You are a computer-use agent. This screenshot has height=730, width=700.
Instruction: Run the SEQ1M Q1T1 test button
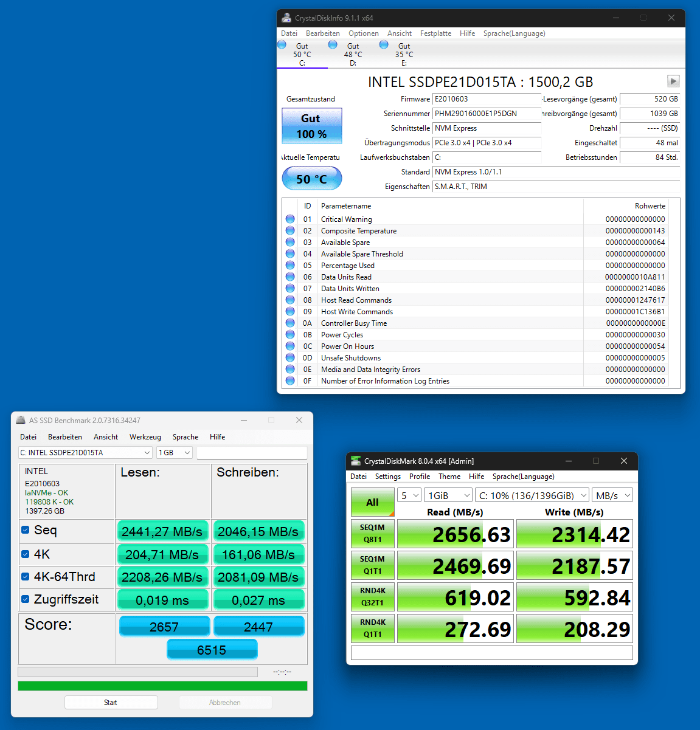coord(372,565)
